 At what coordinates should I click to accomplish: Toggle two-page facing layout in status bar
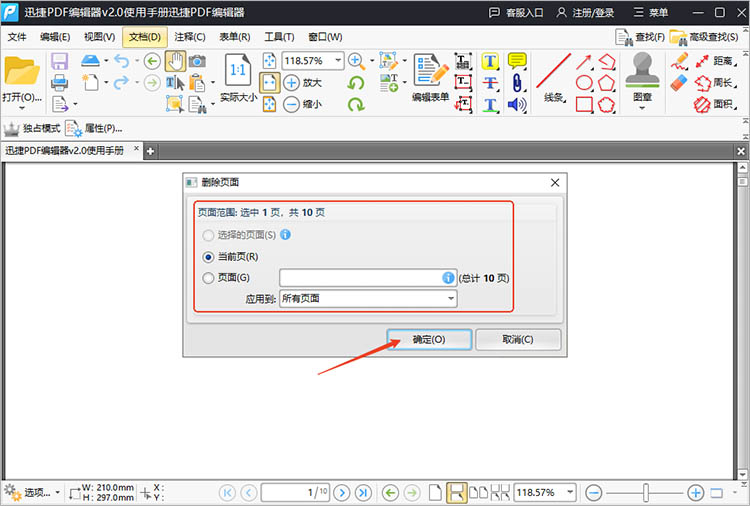pos(479,492)
